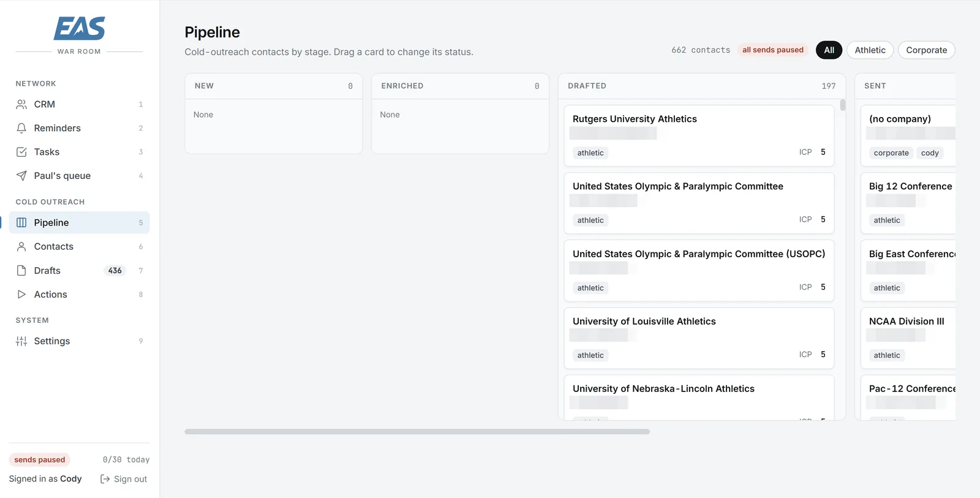The width and height of the screenshot is (980, 498).
Task: Click the Actions play icon
Action: 21,294
